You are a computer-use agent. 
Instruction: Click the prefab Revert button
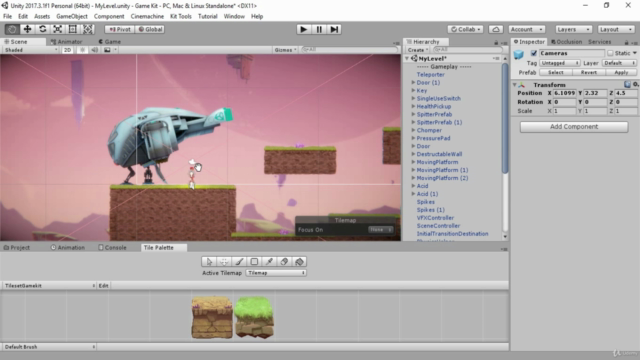(588, 72)
